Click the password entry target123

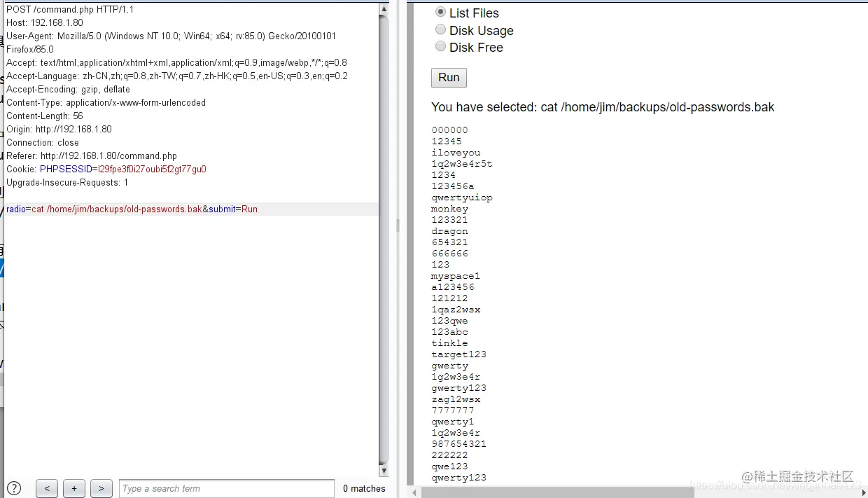[458, 354]
